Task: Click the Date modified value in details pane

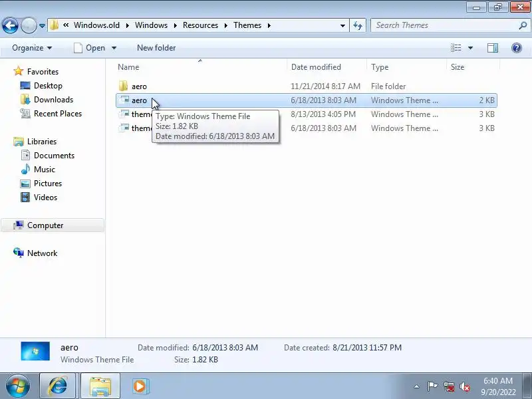Action: (225, 348)
